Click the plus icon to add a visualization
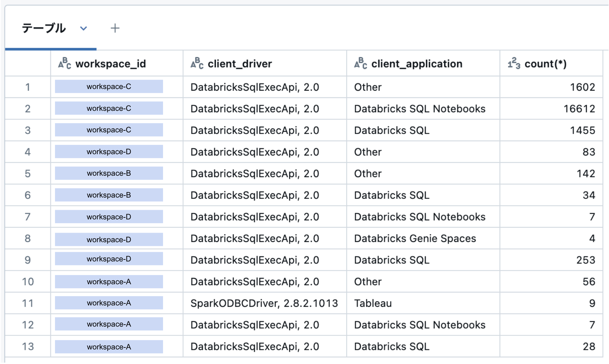The image size is (609, 364). pyautogui.click(x=115, y=28)
